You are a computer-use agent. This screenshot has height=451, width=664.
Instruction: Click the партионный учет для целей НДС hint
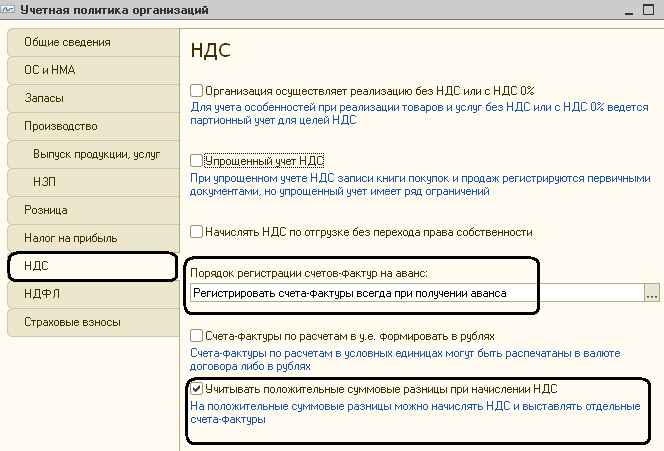[419, 113]
